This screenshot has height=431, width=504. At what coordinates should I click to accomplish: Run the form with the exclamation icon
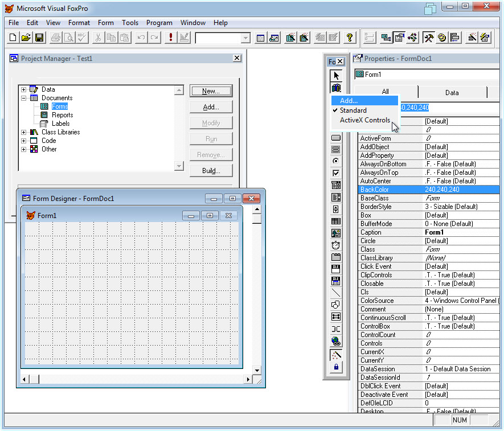tap(171, 38)
